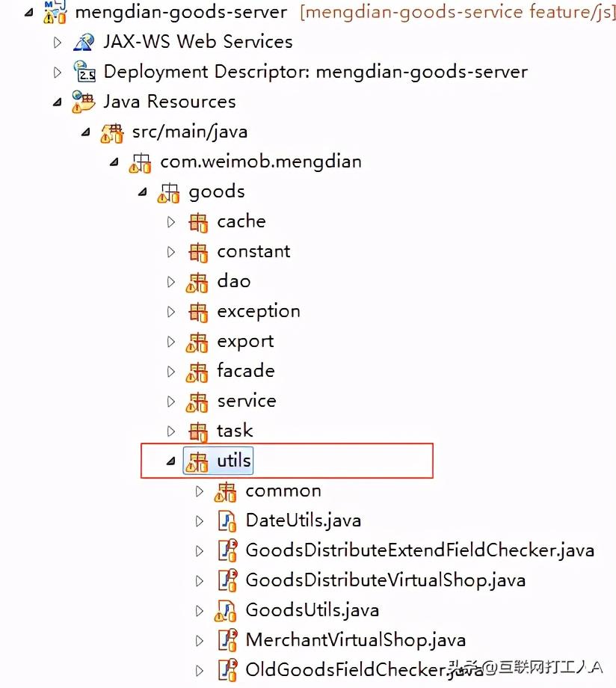Expand the dao package
The image size is (616, 688).
(x=171, y=282)
